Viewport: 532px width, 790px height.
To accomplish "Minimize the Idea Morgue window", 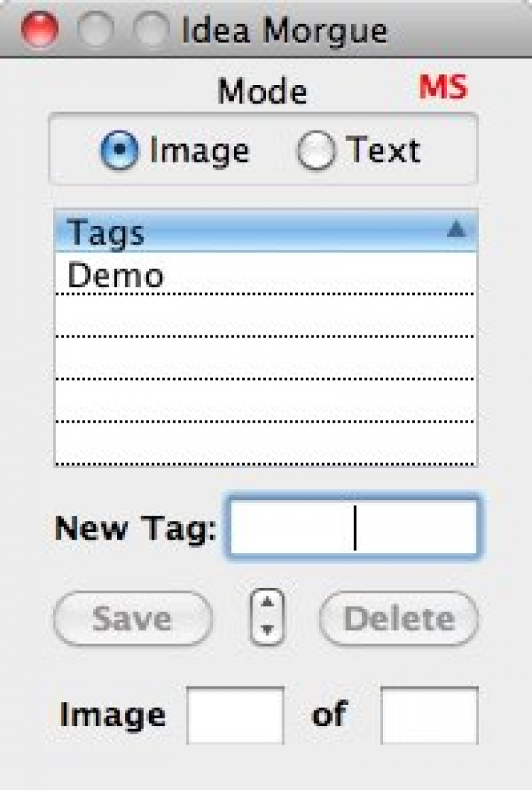I will click(94, 30).
